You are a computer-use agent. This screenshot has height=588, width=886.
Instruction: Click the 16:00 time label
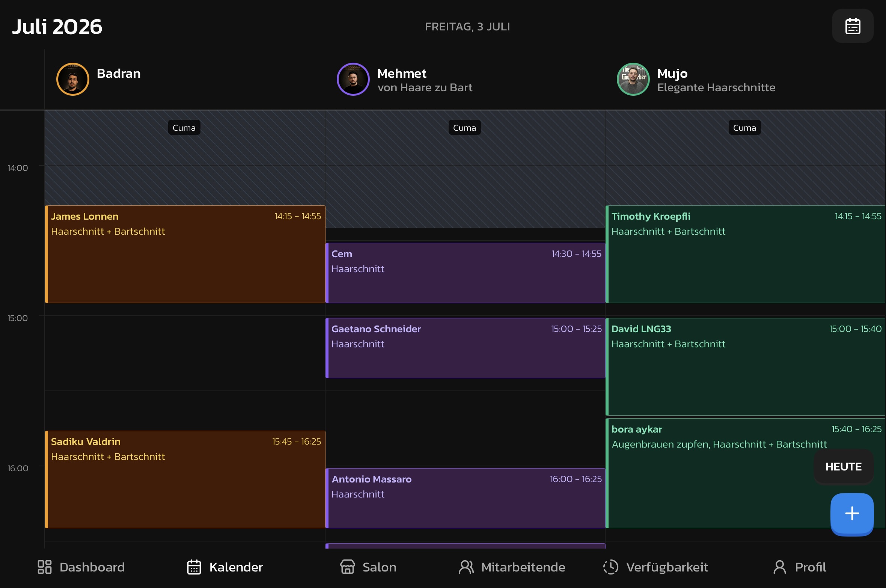click(x=18, y=468)
